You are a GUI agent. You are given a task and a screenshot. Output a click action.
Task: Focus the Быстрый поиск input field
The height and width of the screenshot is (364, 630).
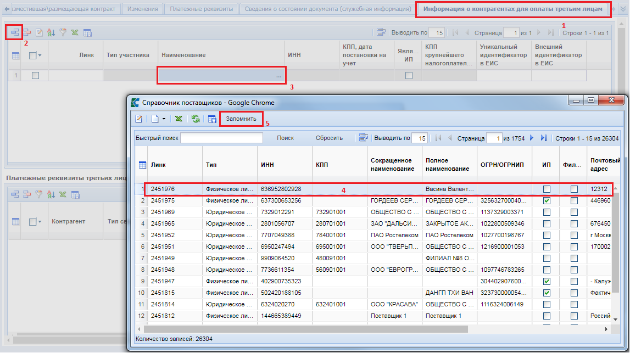[x=221, y=138]
